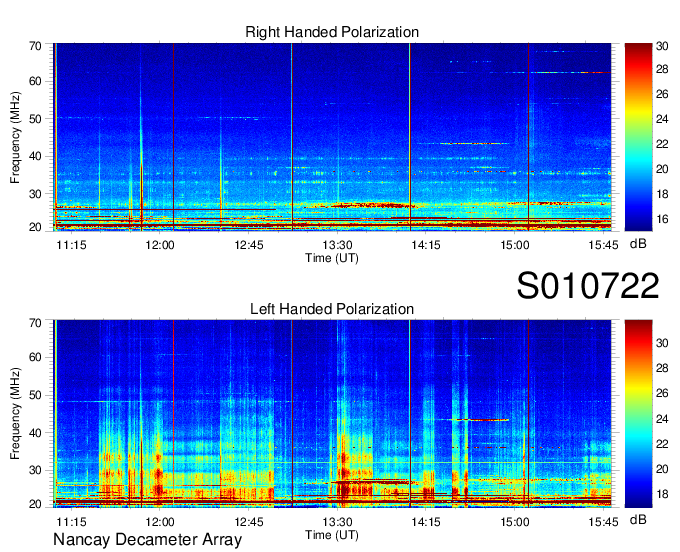Click the dB unit under Right Handed colorbar
This screenshot has height=552, width=680.
[x=638, y=244]
